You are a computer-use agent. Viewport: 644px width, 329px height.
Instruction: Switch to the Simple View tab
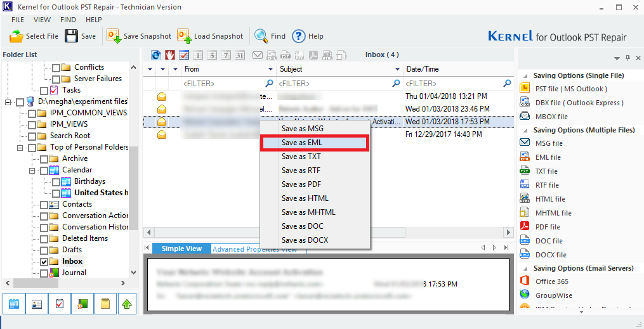click(181, 248)
